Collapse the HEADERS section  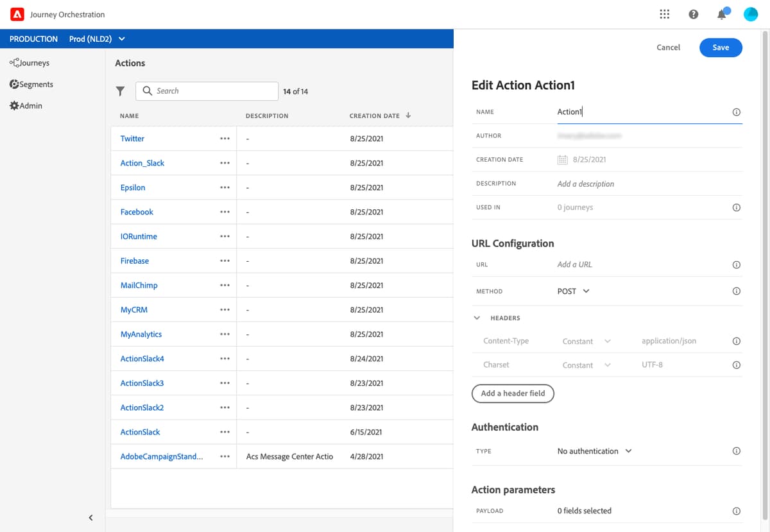[477, 317]
